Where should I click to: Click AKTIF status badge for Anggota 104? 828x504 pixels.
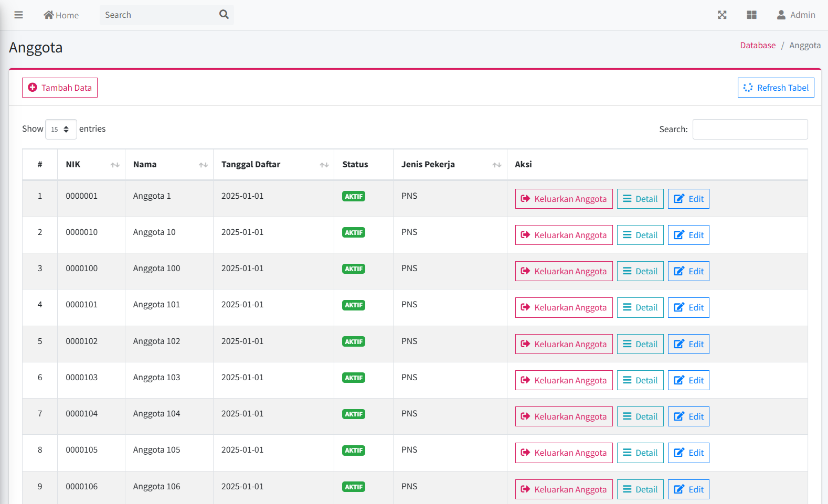pyautogui.click(x=354, y=414)
